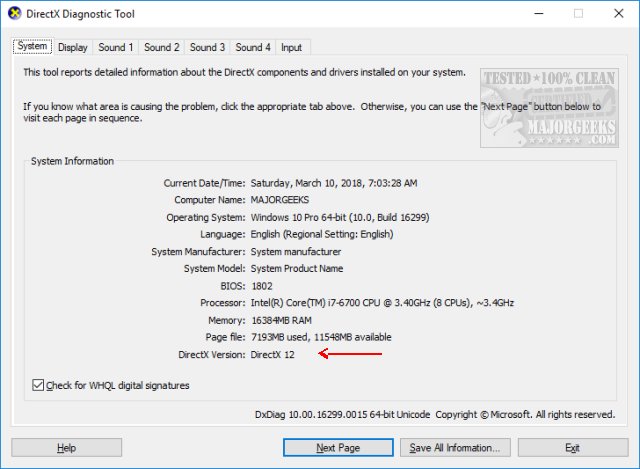This screenshot has width=640, height=469.
Task: Open the Sound 3 tab
Action: [x=207, y=47]
